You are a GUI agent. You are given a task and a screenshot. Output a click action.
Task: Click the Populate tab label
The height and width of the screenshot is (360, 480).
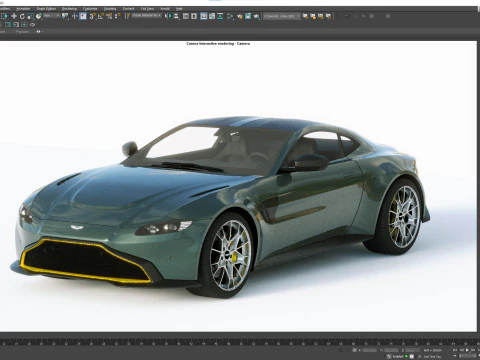pos(22,32)
